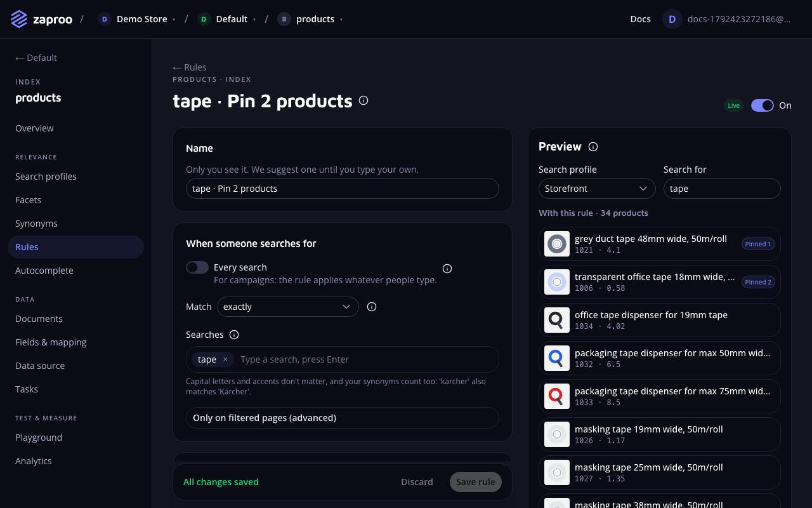
Task: Click All changes saved status text
Action: [221, 482]
